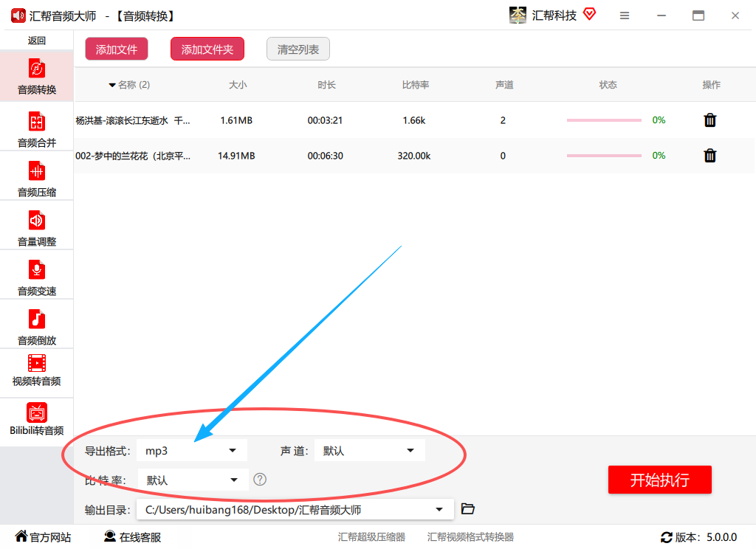The height and width of the screenshot is (549, 756).
Task: Click the 版本: 5.0.0.0 label
Action: pos(706,537)
